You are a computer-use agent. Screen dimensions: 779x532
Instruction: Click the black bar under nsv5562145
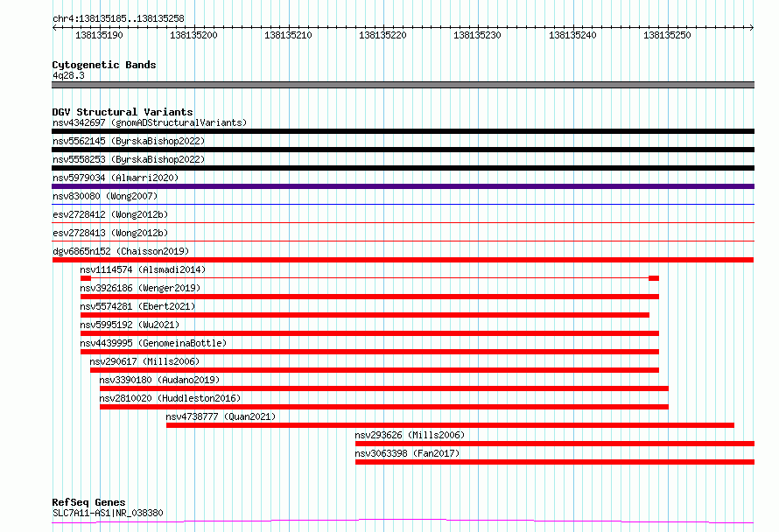(x=403, y=150)
